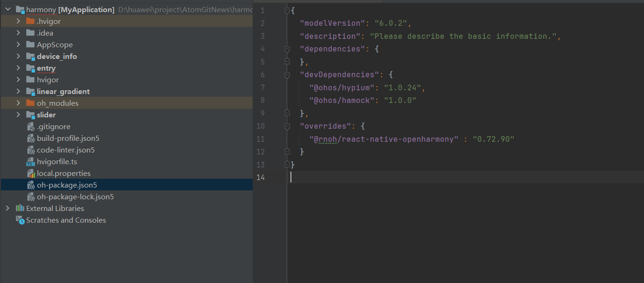Expand the slider module chevron
The image size is (644, 283).
(x=18, y=115)
